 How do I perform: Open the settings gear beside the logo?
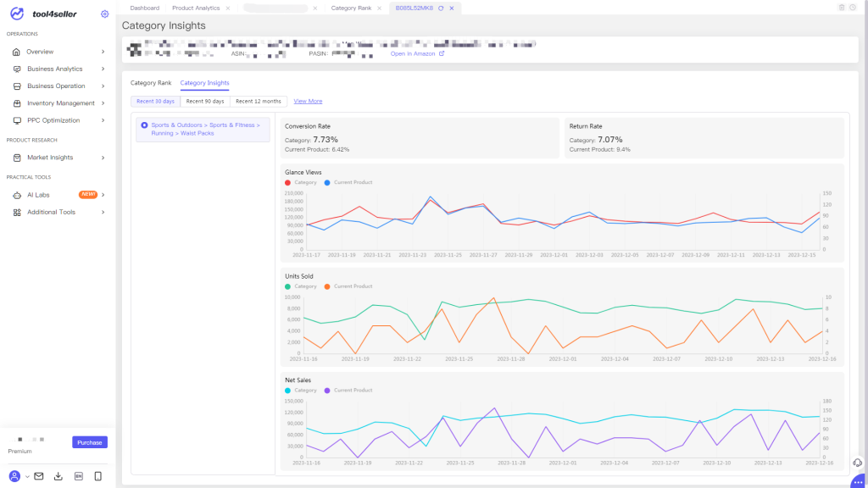[x=104, y=14]
